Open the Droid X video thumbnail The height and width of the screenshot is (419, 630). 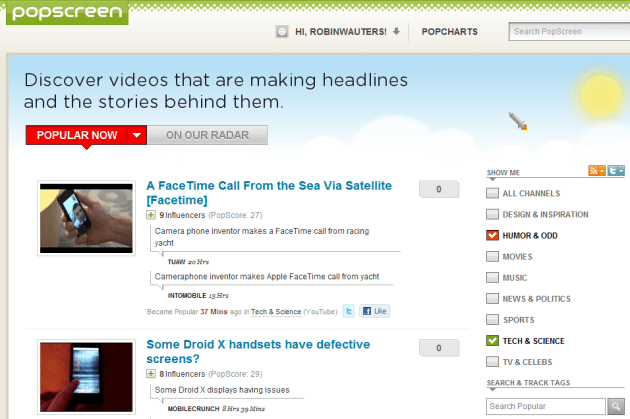pyautogui.click(x=86, y=377)
